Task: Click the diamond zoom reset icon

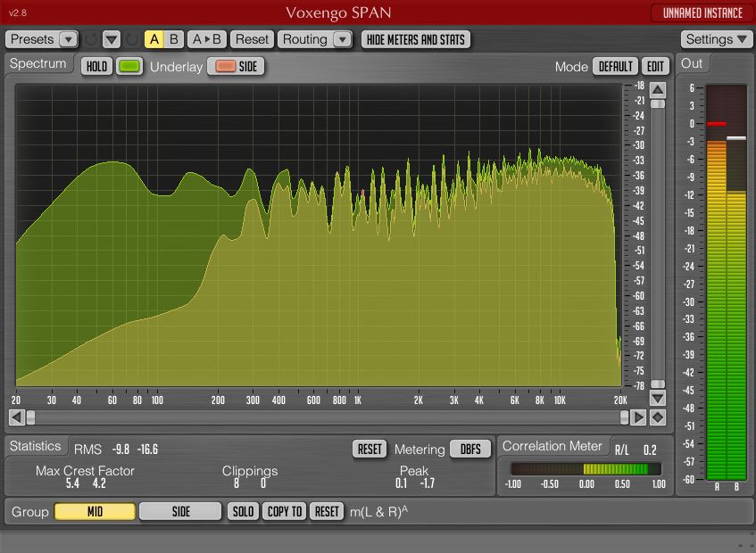Action: pyautogui.click(x=658, y=417)
